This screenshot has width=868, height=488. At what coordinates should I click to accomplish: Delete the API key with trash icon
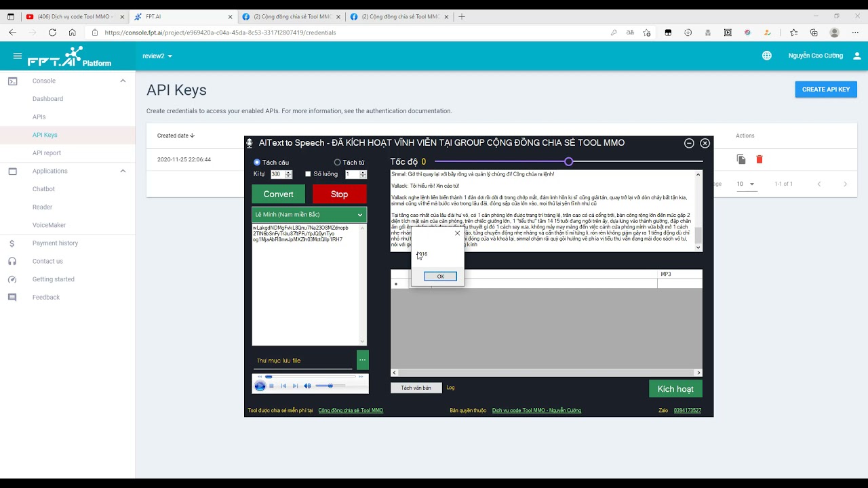(759, 159)
